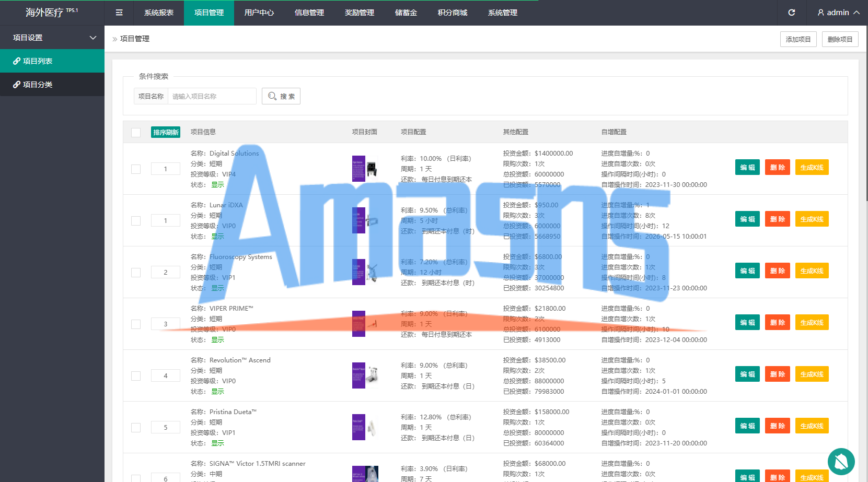Edit the Digital Solutions project

747,168
